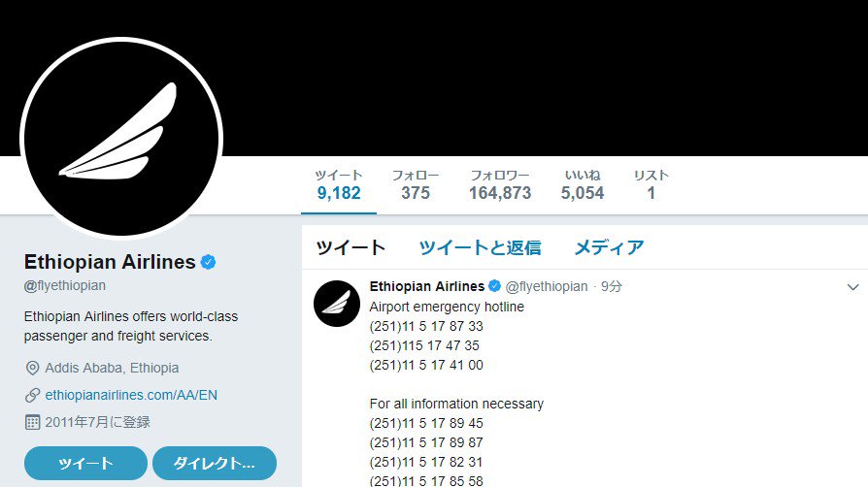Click the location pin icon near Addis Ababa
868x487 pixels.
[x=33, y=368]
